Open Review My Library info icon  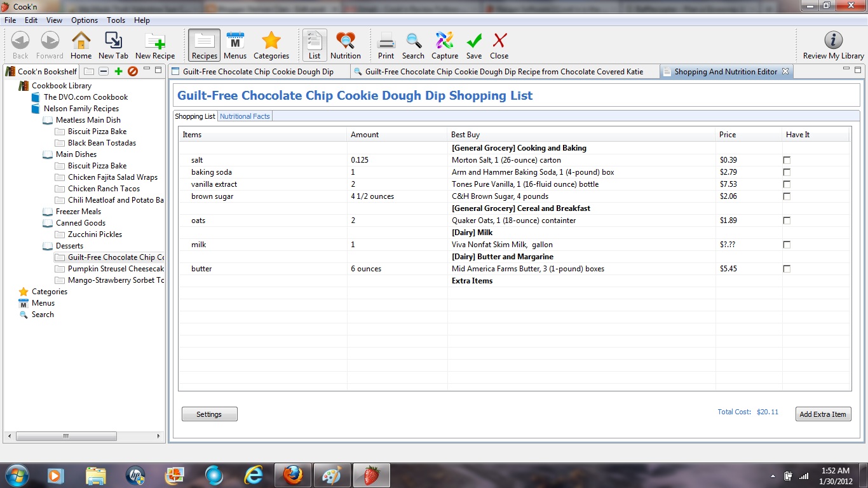coord(833,45)
